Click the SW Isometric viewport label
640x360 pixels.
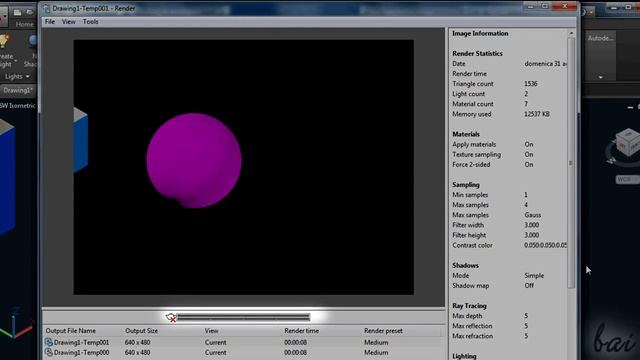pyautogui.click(x=18, y=105)
